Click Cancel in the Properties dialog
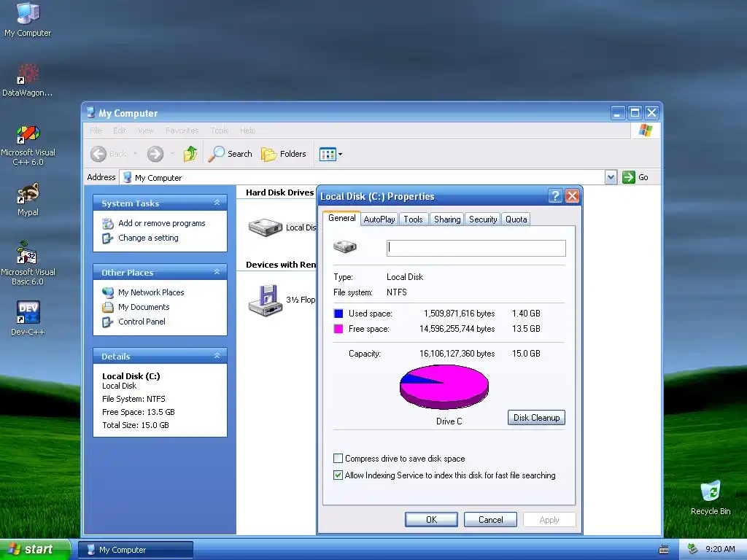This screenshot has width=747, height=560. 490,519
